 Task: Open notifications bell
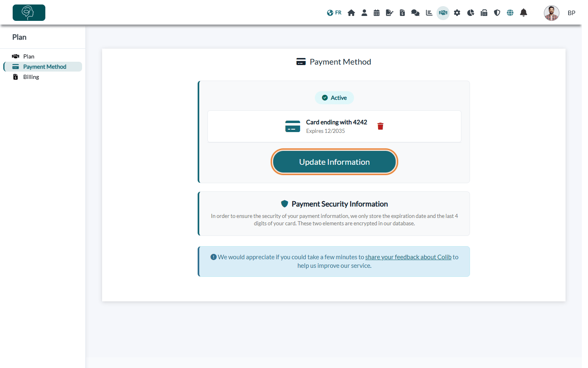pos(523,13)
